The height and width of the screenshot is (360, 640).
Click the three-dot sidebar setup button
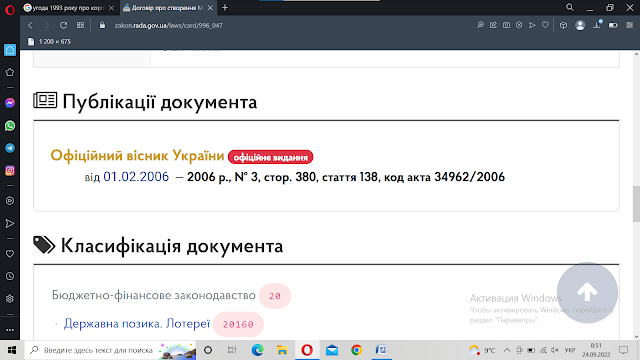10,330
